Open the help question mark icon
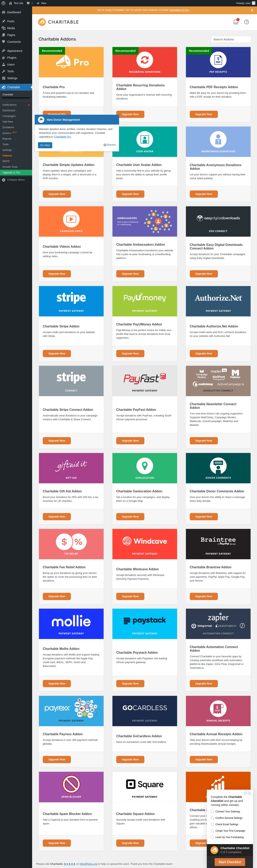This screenshot has width=257, height=868. [x=247, y=22]
